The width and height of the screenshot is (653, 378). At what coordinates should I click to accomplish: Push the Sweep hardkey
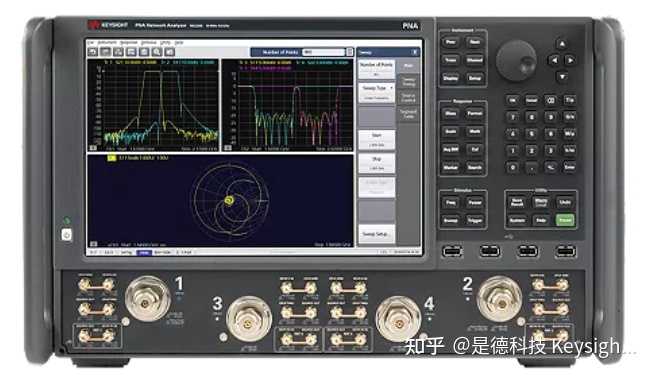click(x=450, y=220)
